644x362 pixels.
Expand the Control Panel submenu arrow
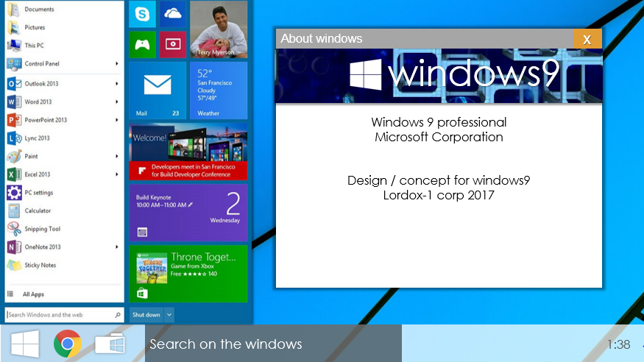[116, 63]
